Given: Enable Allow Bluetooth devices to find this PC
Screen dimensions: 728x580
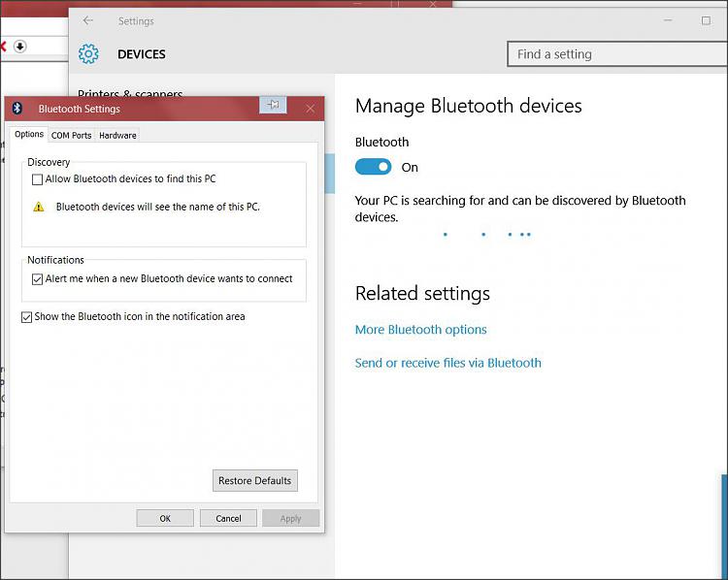Looking at the screenshot, I should point(37,179).
